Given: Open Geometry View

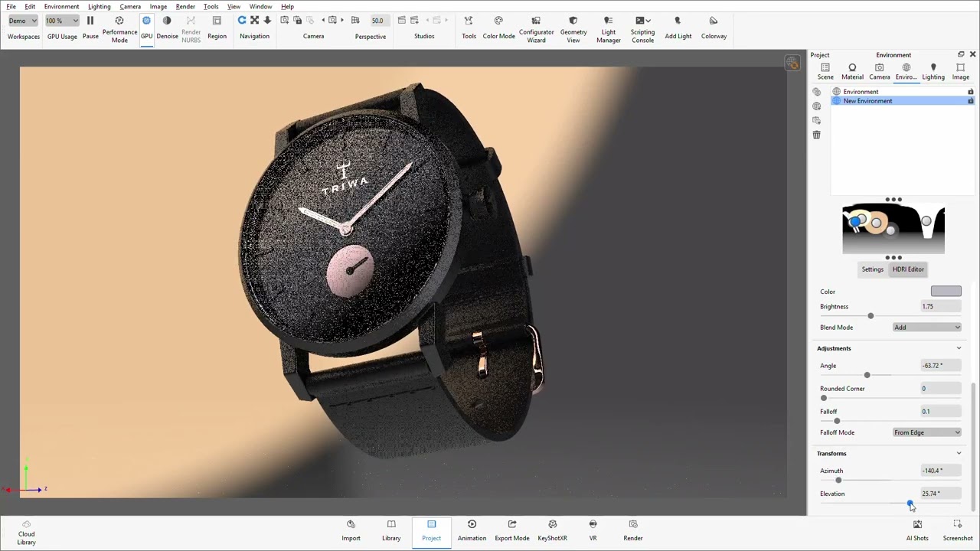Looking at the screenshot, I should [573, 30].
